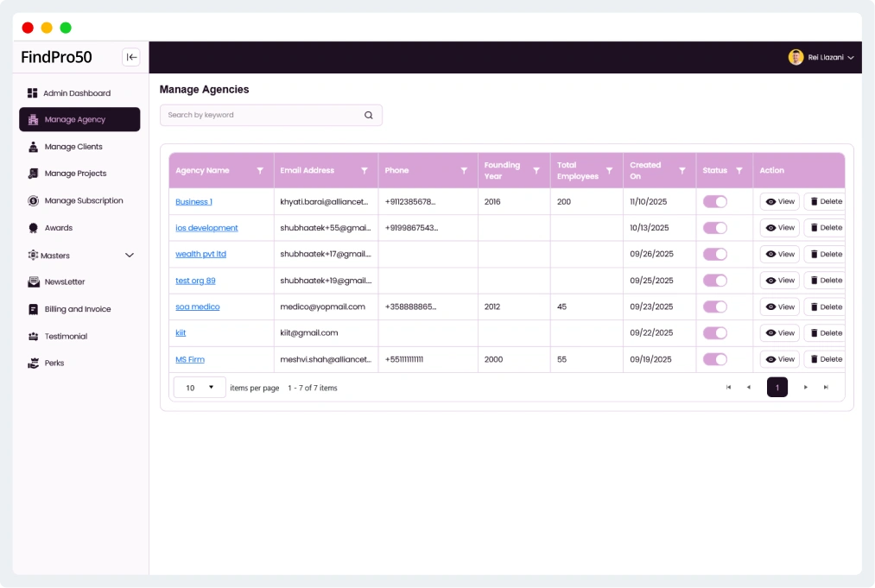875x588 pixels.
Task: Open the items per page dropdown
Action: [200, 388]
